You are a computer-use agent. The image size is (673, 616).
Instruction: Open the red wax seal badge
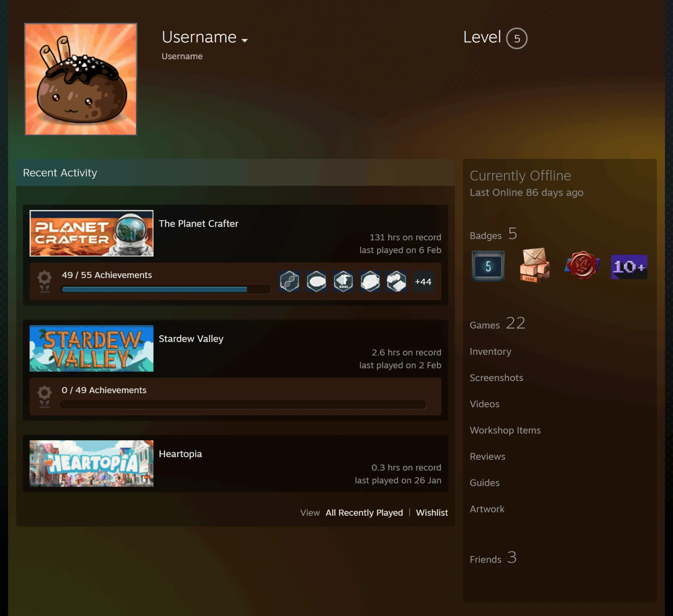(x=582, y=265)
